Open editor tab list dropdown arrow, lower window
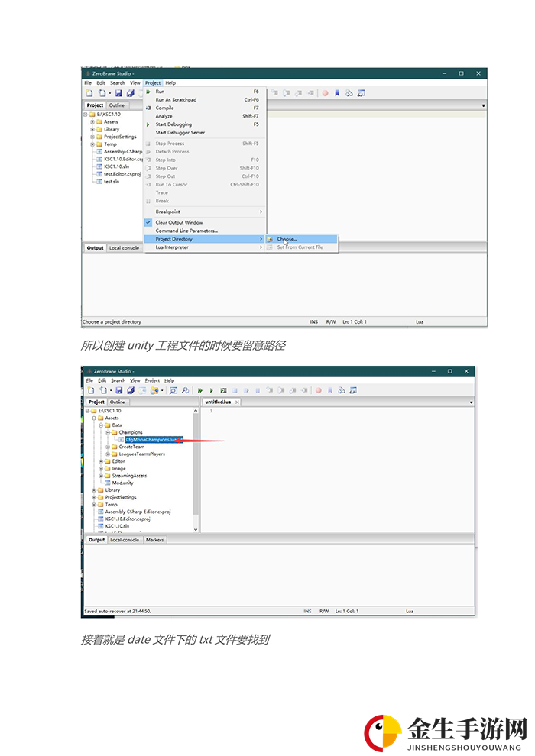The image size is (535, 756). pyautogui.click(x=471, y=402)
